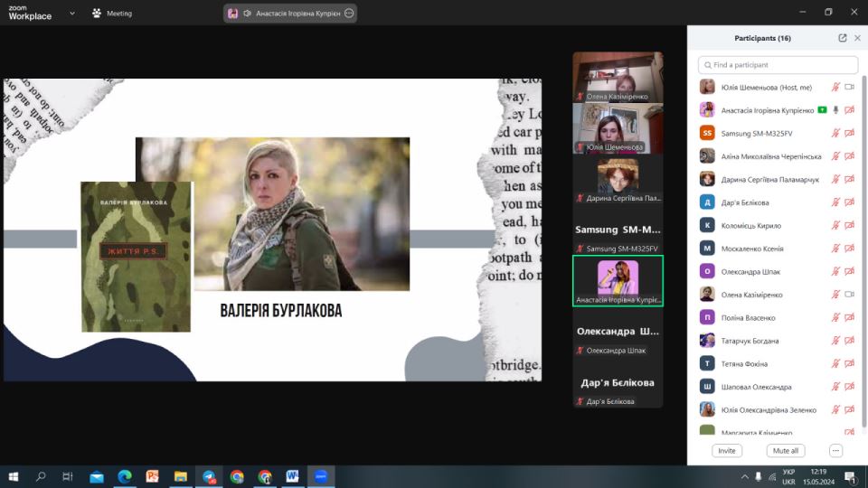Mute Анастасія Ігорівна Купрієнко's microphone

(835, 110)
